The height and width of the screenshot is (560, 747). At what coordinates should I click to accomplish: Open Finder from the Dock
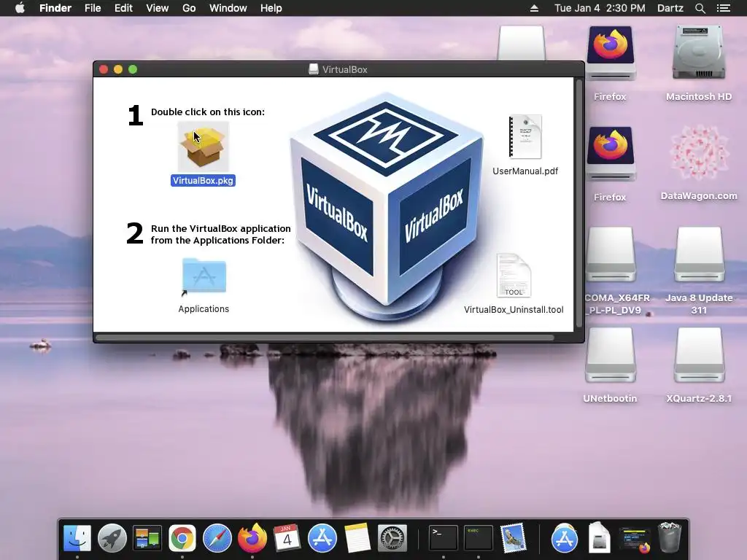click(x=77, y=538)
